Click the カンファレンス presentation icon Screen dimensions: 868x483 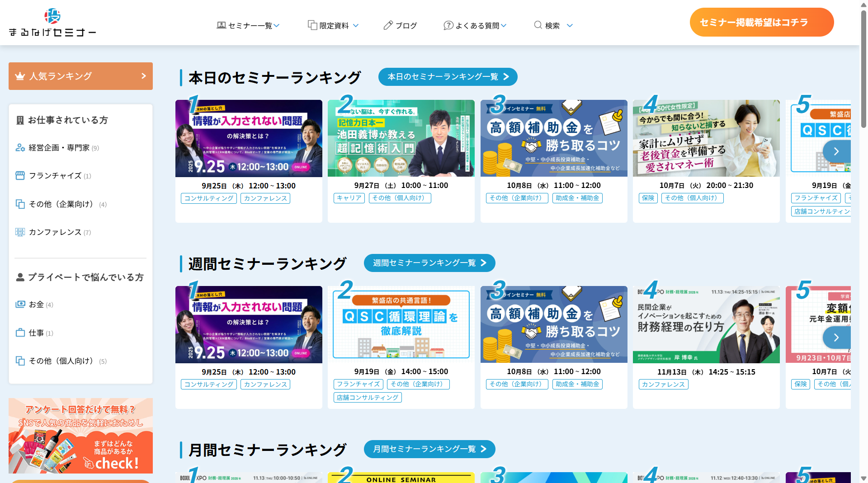(x=20, y=232)
